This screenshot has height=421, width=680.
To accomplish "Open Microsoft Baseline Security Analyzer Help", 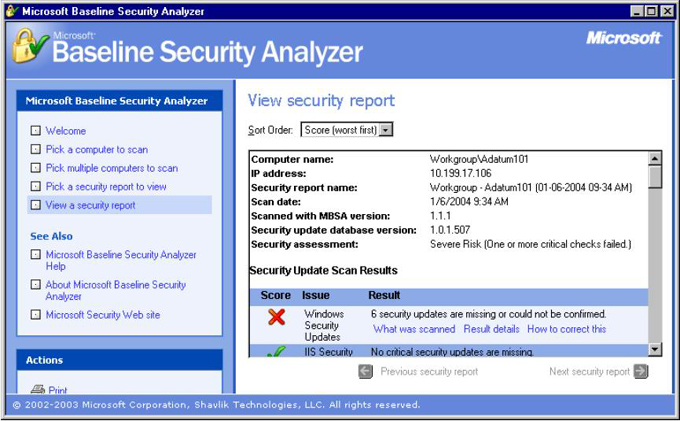I will (x=121, y=260).
